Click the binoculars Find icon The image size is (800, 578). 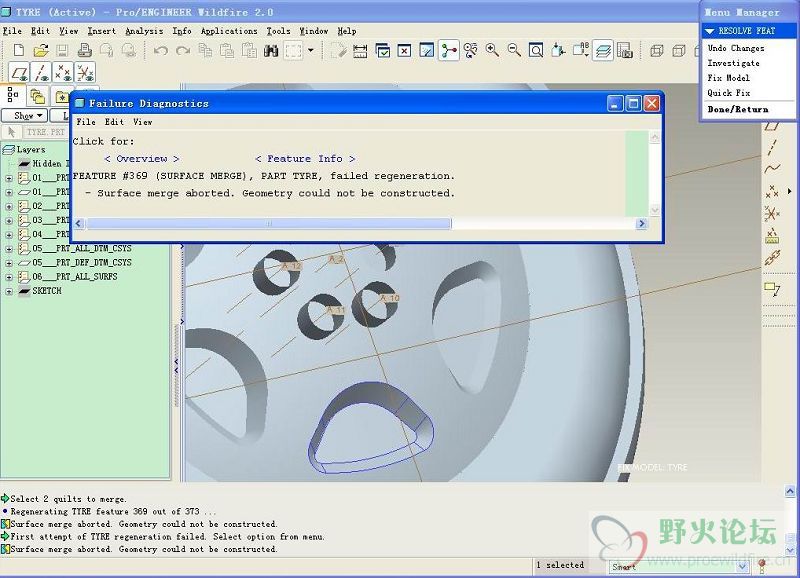coord(271,50)
